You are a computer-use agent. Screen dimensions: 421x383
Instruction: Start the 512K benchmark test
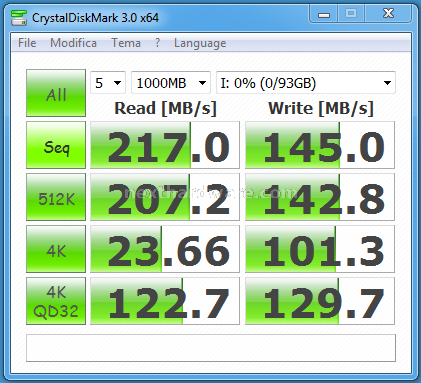pyautogui.click(x=56, y=197)
